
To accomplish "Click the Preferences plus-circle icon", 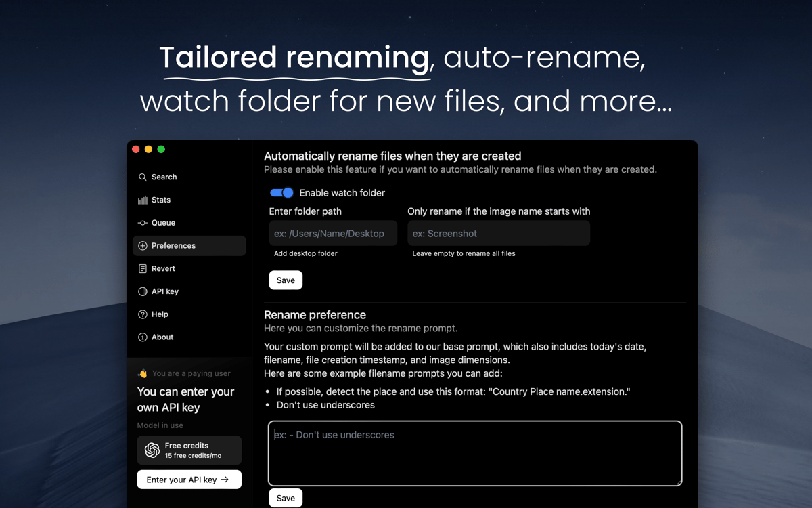I will [143, 246].
